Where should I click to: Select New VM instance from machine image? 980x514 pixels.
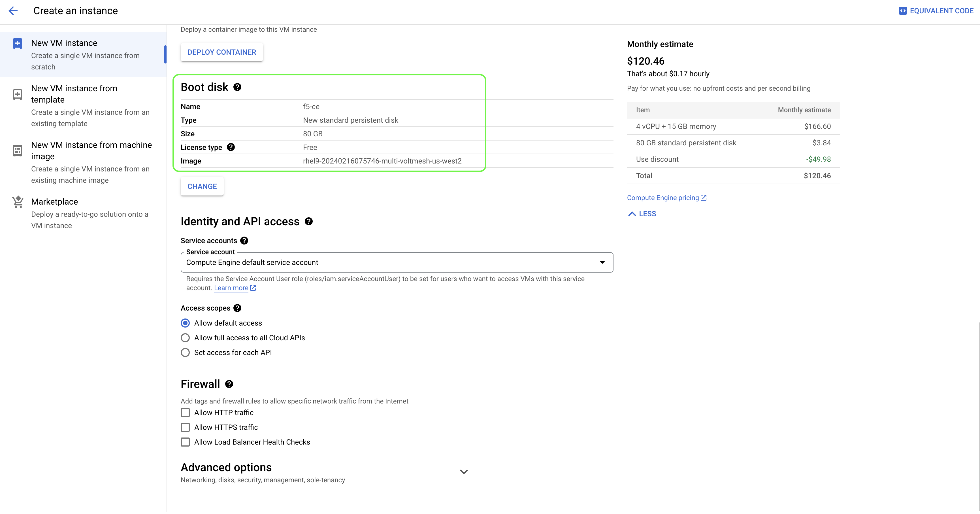pos(91,150)
